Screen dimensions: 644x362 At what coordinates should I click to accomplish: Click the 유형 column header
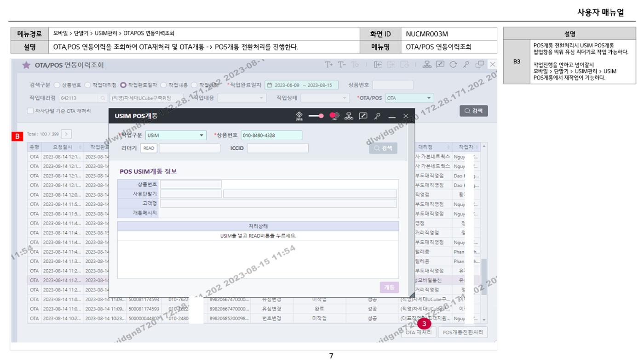click(x=34, y=147)
